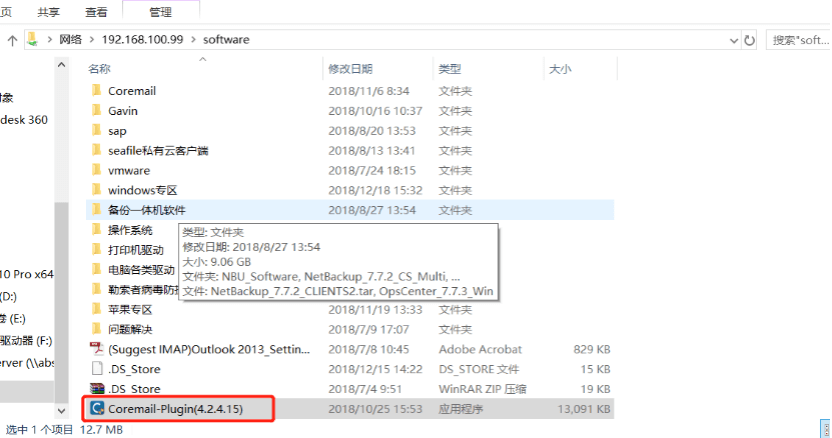This screenshot has width=832, height=438.
Task: Expand the chevron after 网络 breadcrumb
Action: point(92,40)
